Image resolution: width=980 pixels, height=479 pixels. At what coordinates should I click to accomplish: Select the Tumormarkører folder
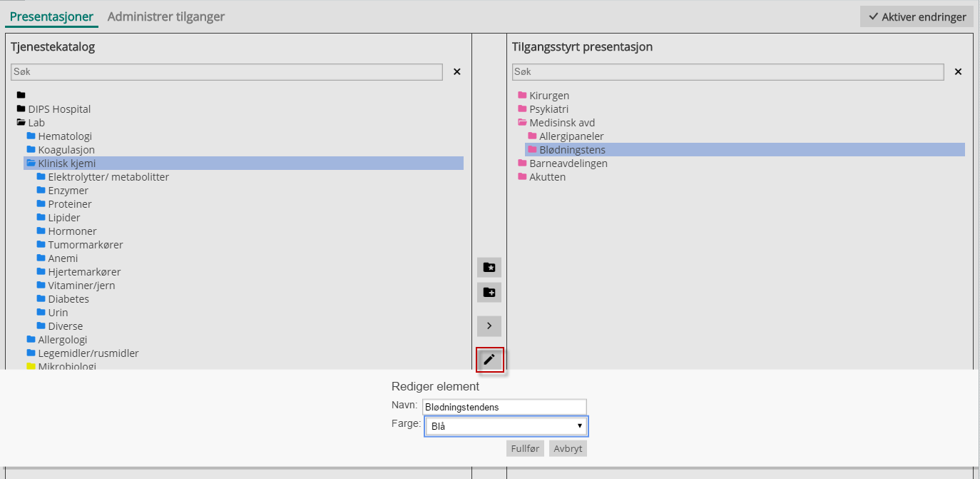pyautogui.click(x=85, y=245)
